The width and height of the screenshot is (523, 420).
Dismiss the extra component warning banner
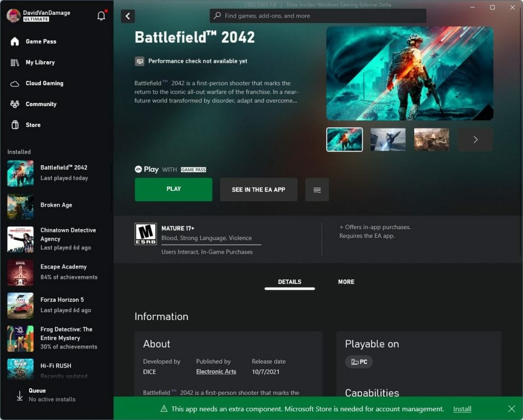512,409
